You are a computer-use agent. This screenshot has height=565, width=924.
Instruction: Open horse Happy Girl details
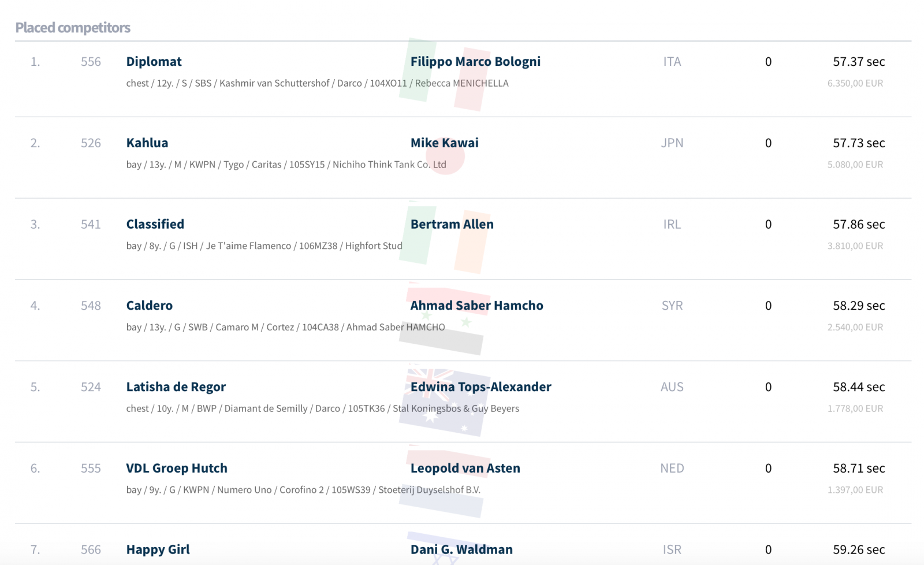[158, 550]
